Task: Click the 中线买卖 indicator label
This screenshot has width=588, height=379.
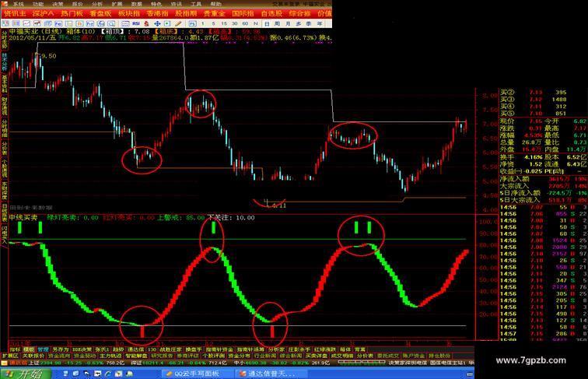Action: [x=23, y=218]
